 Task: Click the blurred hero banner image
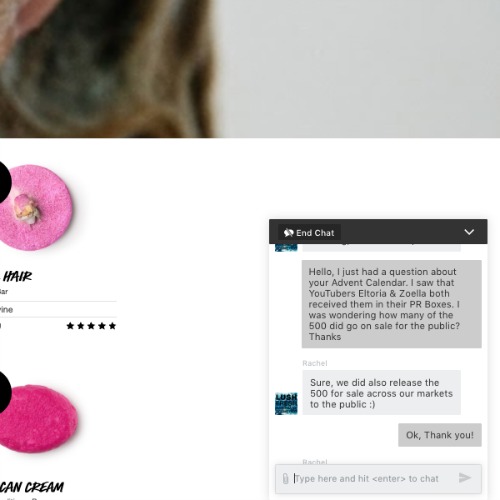coord(250,69)
